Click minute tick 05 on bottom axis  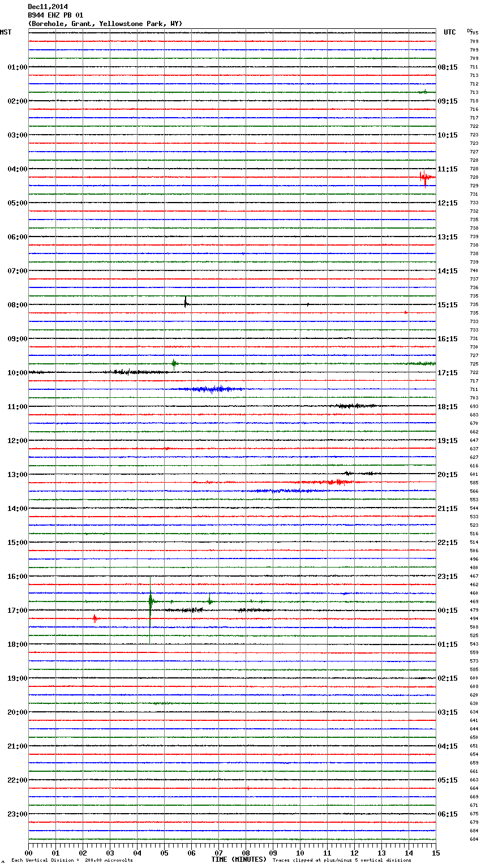(165, 853)
